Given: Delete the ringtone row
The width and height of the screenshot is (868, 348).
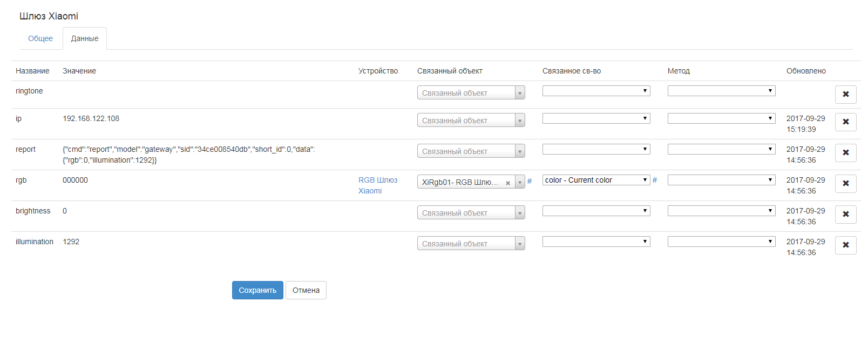Looking at the screenshot, I should pos(845,95).
